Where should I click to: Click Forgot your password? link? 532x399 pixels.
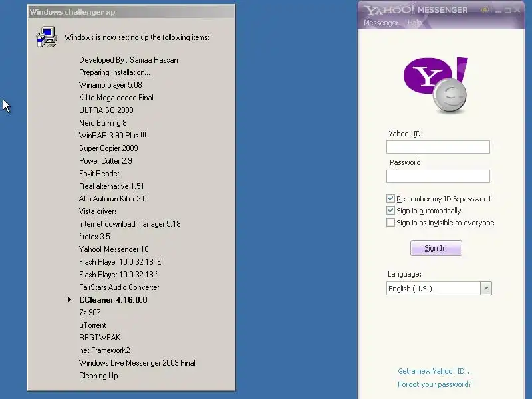pos(435,384)
